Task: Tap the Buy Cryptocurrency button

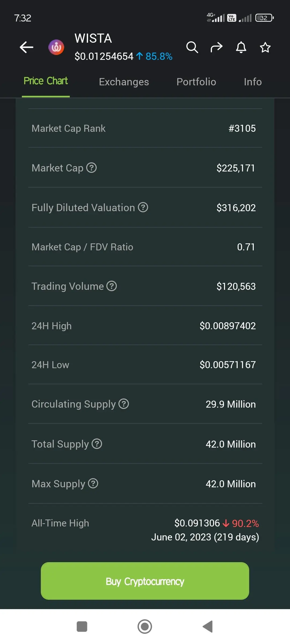Action: click(x=145, y=581)
